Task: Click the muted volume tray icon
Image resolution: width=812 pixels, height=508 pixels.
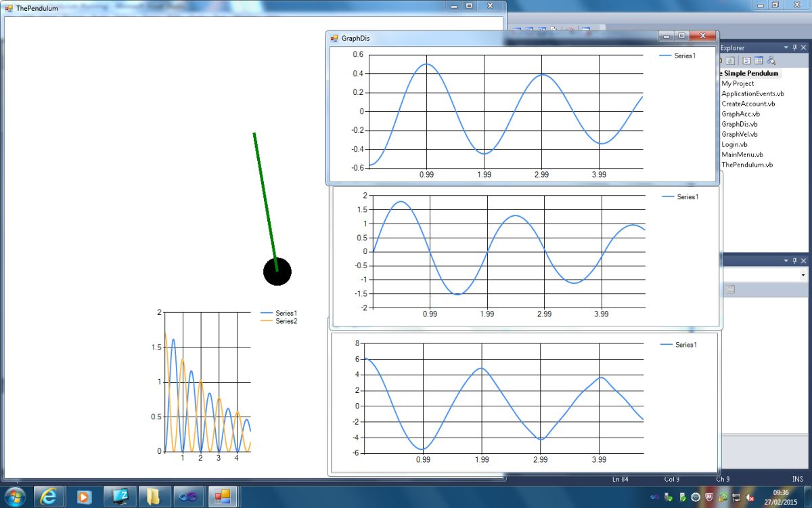Action: (750, 498)
